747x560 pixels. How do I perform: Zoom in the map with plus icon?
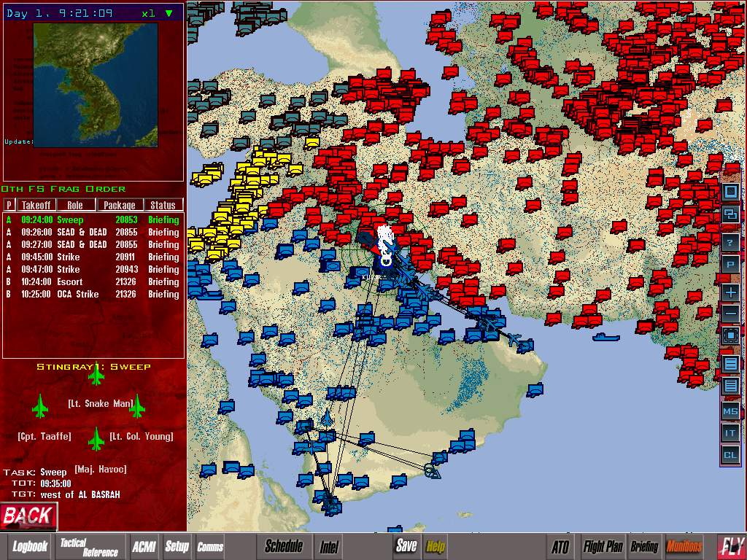pos(730,292)
